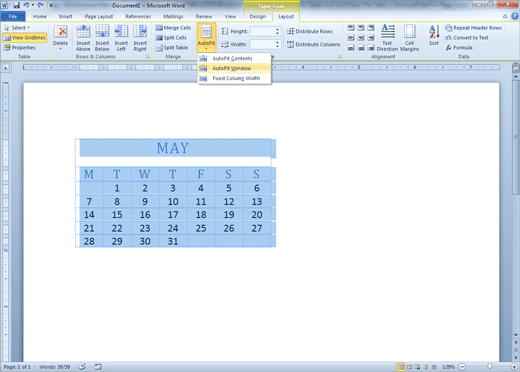520x372 pixels.
Task: Select Align Center alignment icon
Action: (361, 38)
